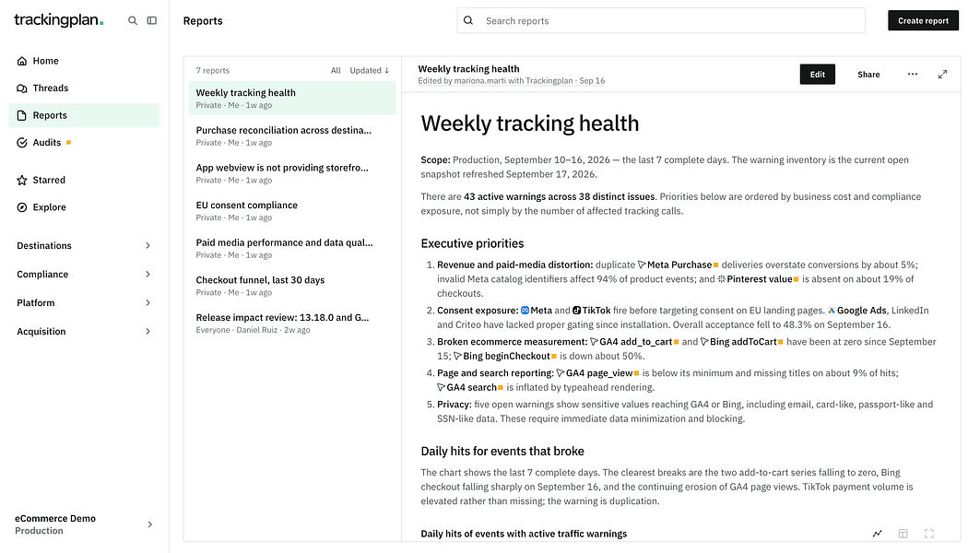The height and width of the screenshot is (553, 980).
Task: Expand the Destinations section
Action: click(x=84, y=245)
